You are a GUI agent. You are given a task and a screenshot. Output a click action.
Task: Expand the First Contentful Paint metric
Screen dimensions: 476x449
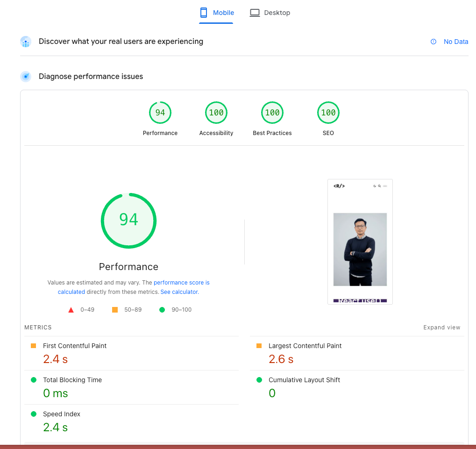[75, 346]
